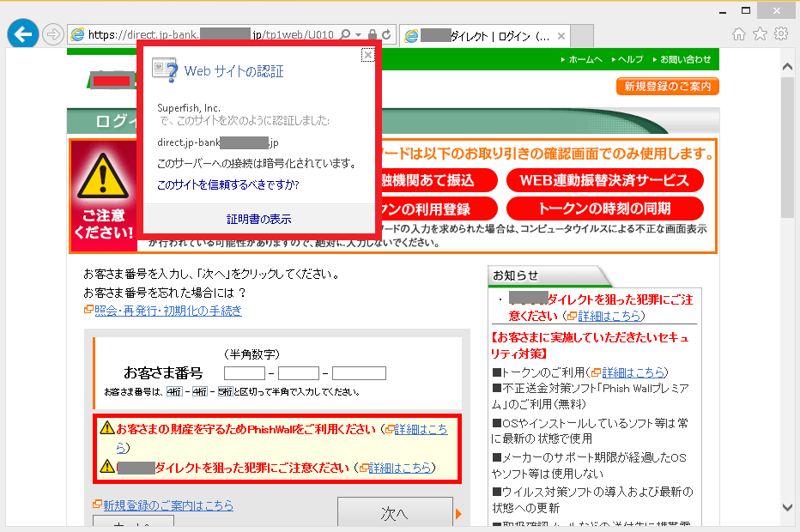Viewport: 800px width, 532px height.
Task: Open the browser Home icon
Action: [x=739, y=34]
